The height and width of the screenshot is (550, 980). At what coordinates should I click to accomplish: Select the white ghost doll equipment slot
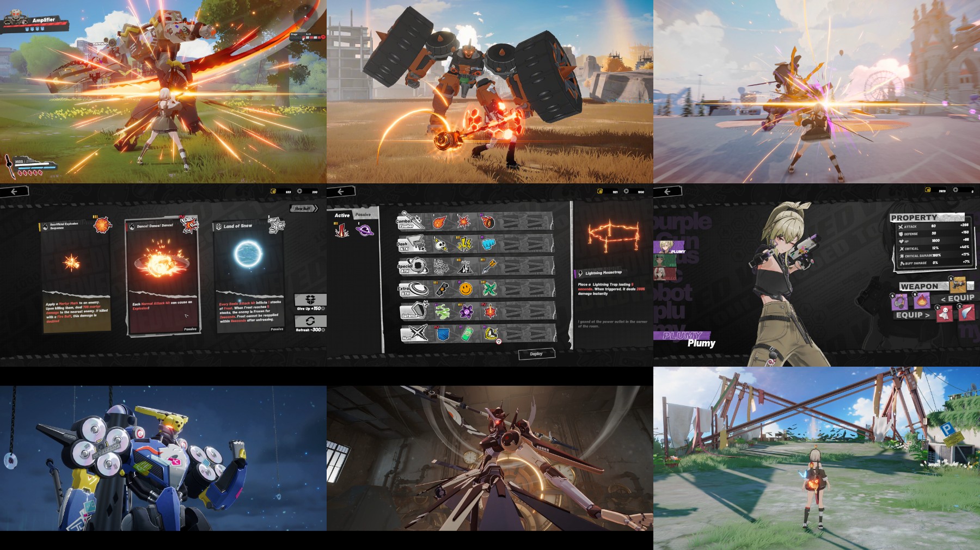point(945,314)
